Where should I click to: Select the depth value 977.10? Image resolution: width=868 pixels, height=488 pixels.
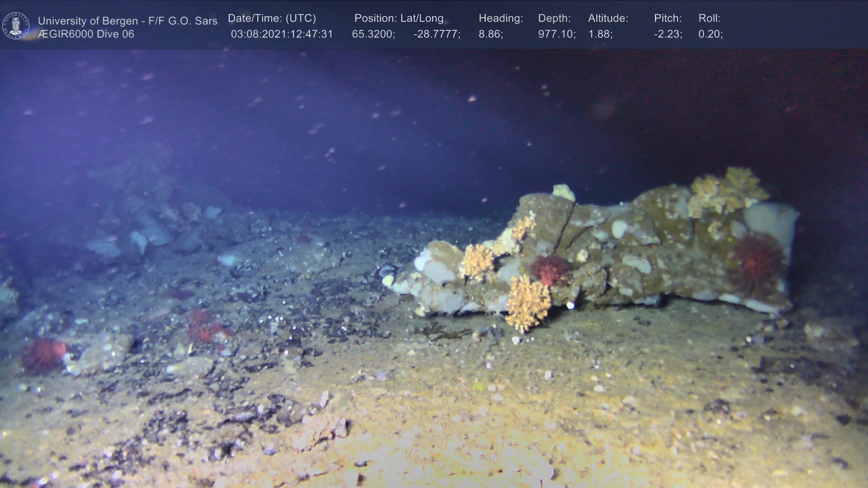point(557,34)
